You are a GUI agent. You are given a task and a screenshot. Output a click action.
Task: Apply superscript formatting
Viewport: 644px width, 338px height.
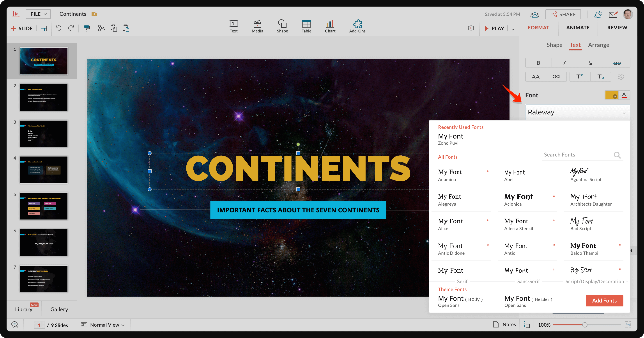coord(580,76)
